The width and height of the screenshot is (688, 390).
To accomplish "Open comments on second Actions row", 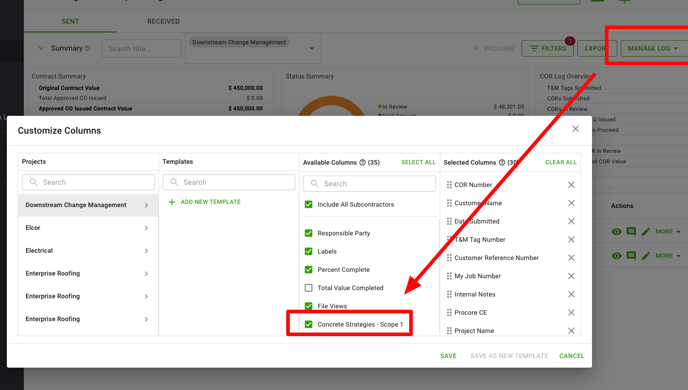I will click(631, 256).
